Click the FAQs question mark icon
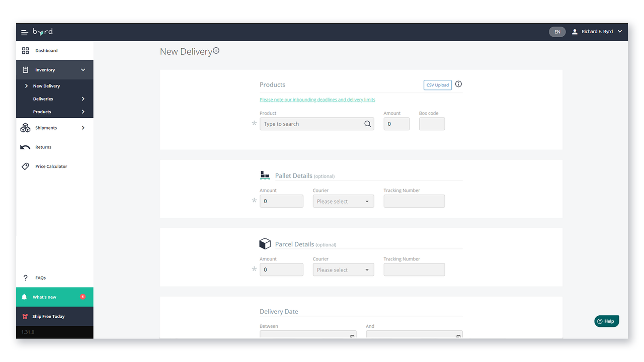 [25, 277]
